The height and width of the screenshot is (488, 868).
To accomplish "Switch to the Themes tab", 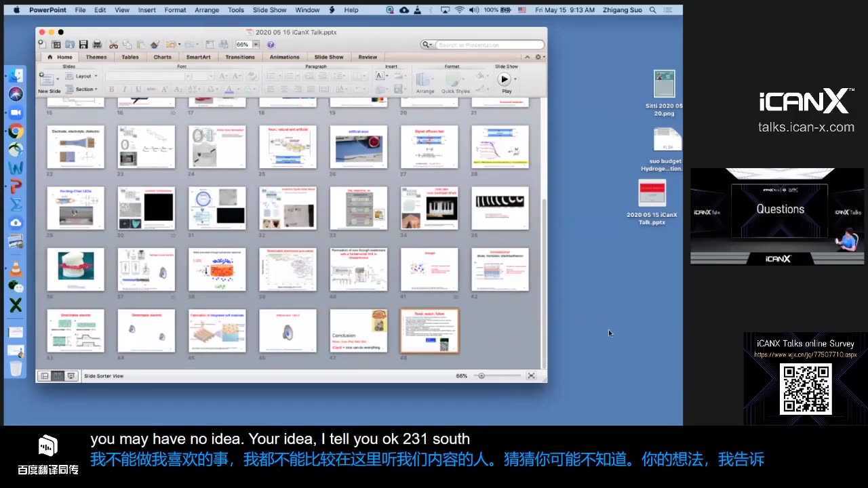I will coord(96,57).
